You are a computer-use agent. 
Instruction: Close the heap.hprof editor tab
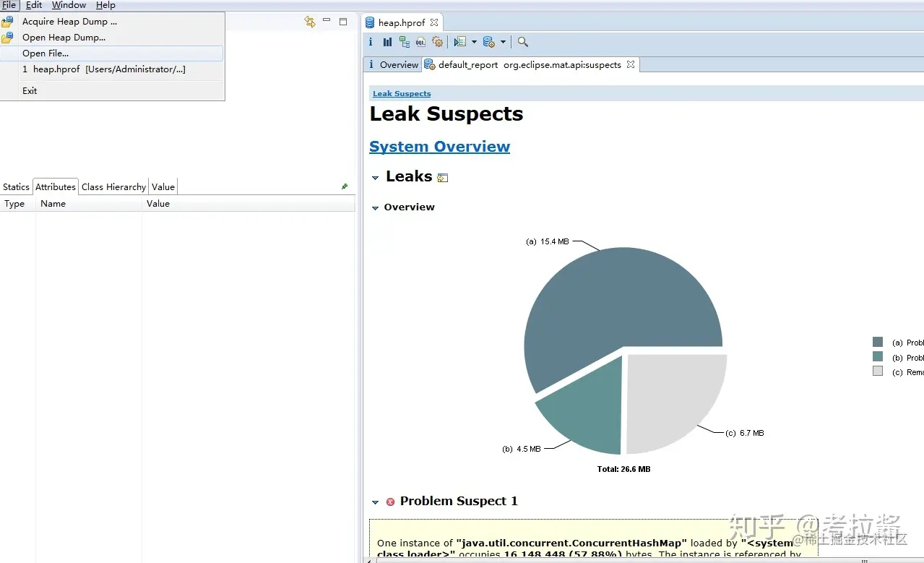pyautogui.click(x=434, y=22)
